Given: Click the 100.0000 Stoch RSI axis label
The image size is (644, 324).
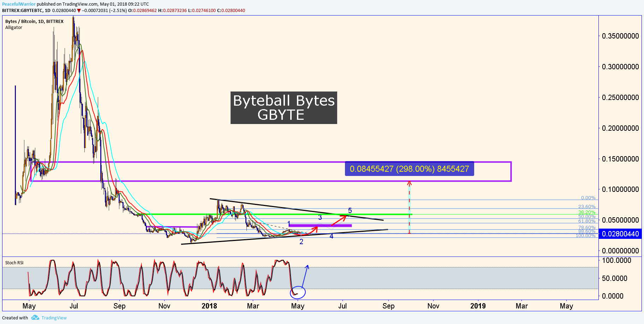Looking at the screenshot, I should pyautogui.click(x=616, y=260).
